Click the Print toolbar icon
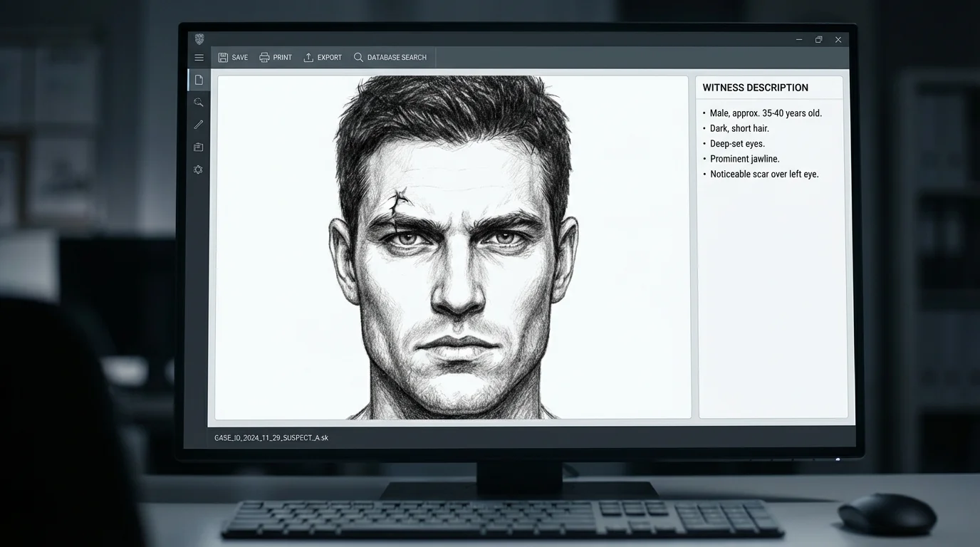Viewport: 980px width, 547px height. pyautogui.click(x=263, y=57)
